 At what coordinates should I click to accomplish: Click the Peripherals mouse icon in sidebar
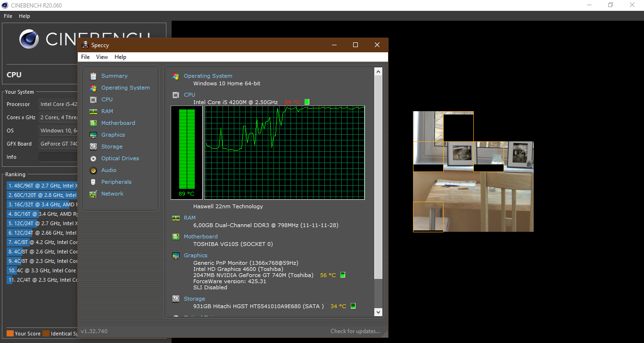[93, 182]
